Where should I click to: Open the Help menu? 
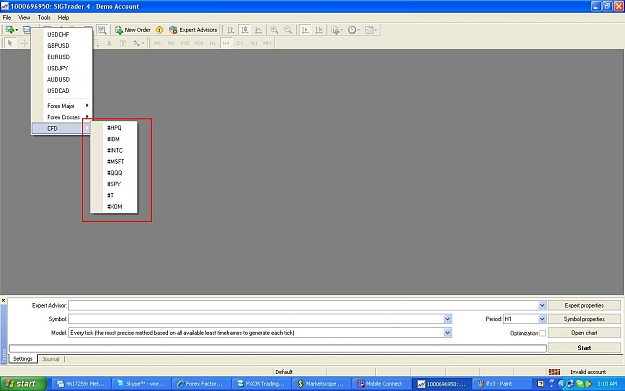click(63, 18)
